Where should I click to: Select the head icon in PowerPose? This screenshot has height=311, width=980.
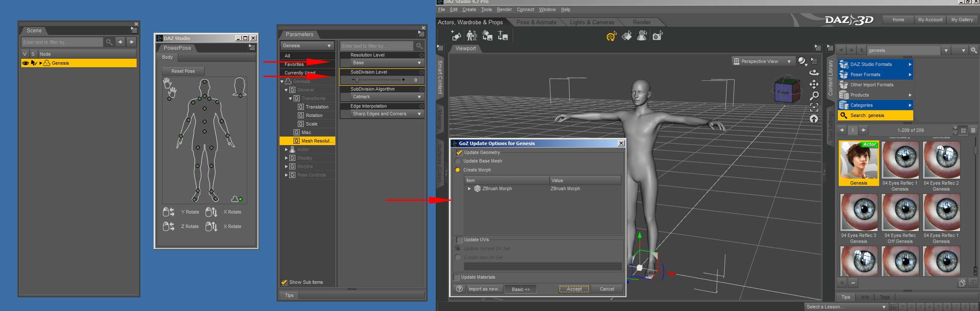pyautogui.click(x=240, y=87)
